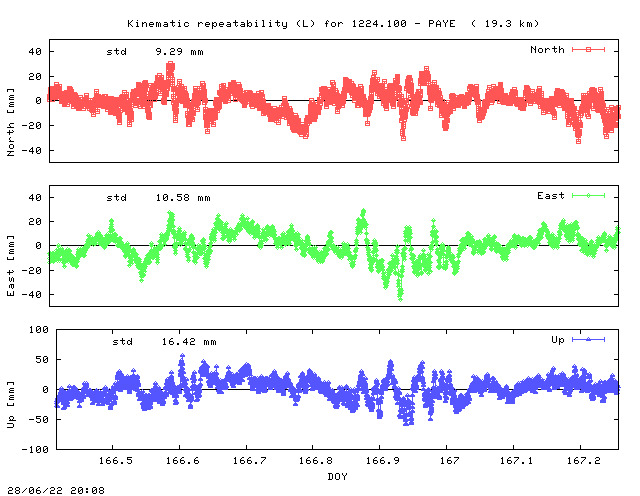The image size is (640, 496).
Task: Click the 'North' legend label
Action: pyautogui.click(x=547, y=49)
